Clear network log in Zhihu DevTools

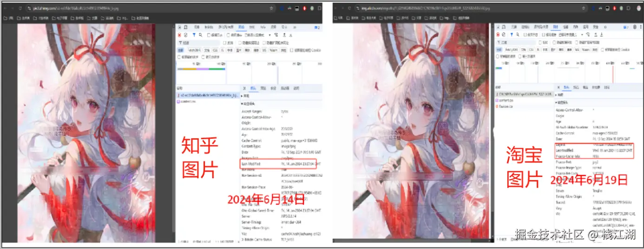point(186,35)
